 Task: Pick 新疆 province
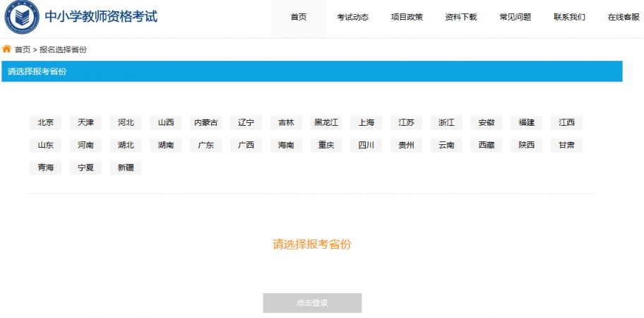point(126,167)
